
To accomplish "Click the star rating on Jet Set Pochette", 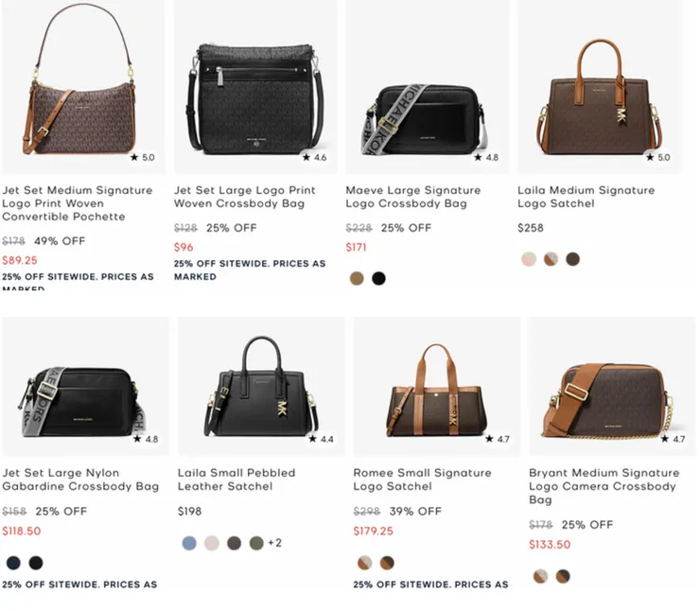I will [x=142, y=157].
